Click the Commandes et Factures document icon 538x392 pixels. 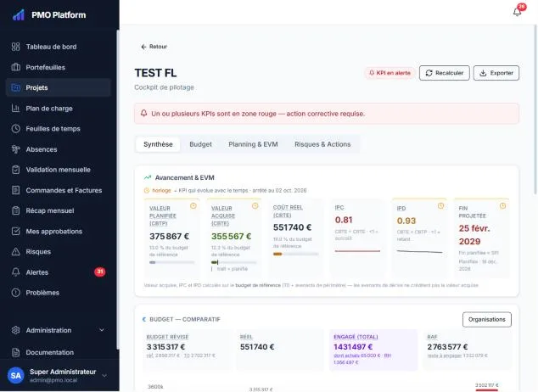pyautogui.click(x=16, y=190)
